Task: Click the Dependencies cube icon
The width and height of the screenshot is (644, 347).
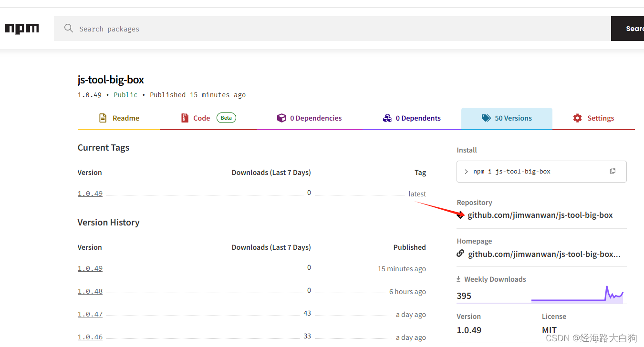Action: 281,118
